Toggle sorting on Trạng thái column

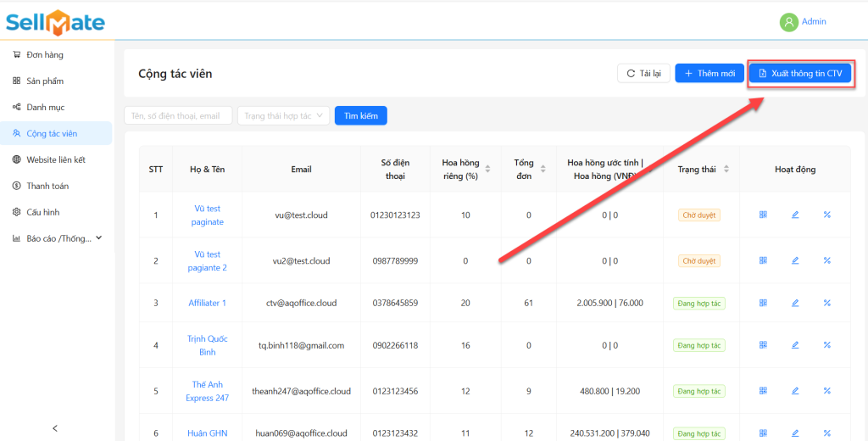(726, 170)
